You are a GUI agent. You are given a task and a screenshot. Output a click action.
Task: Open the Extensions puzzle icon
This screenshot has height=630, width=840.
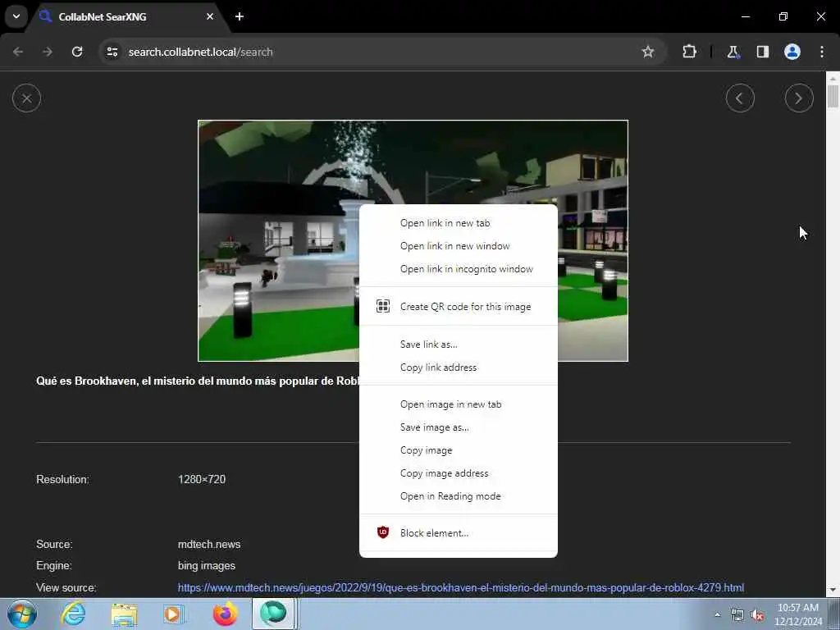click(689, 52)
